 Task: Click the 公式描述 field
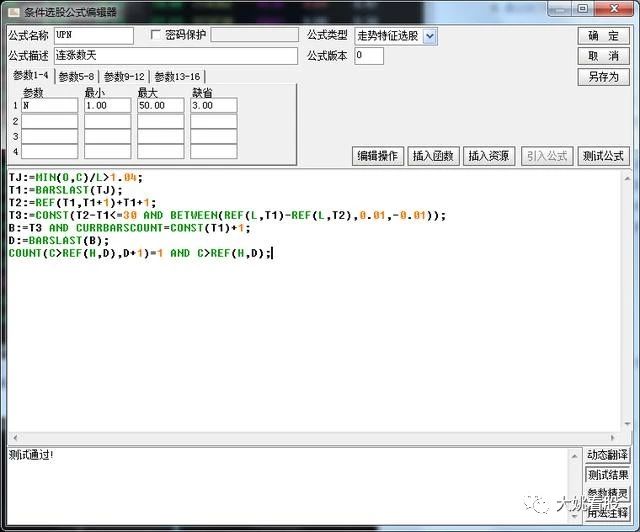[93, 56]
